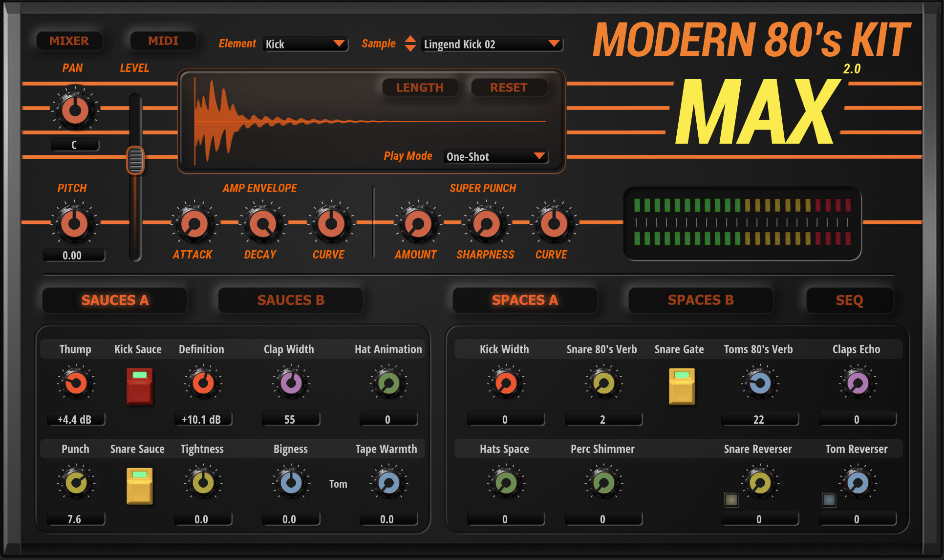This screenshot has width=944, height=560.
Task: Click the Tom label beside Bigness
Action: click(x=338, y=484)
